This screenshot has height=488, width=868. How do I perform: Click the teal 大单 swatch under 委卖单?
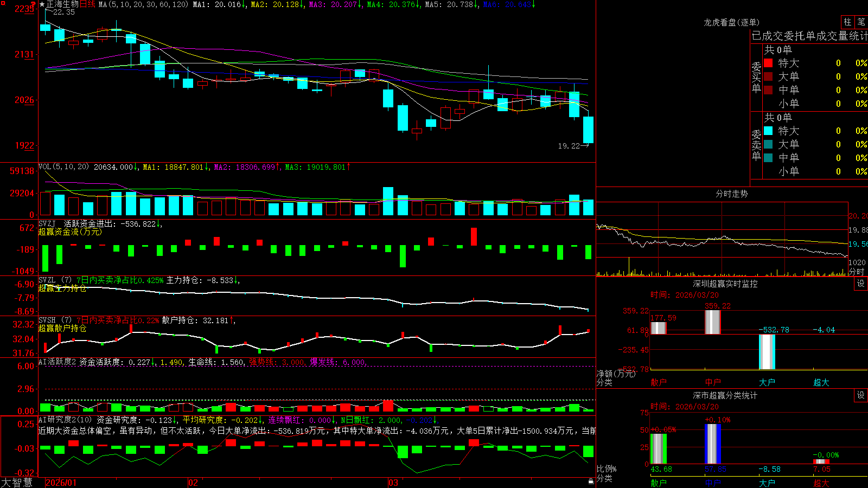coord(768,144)
